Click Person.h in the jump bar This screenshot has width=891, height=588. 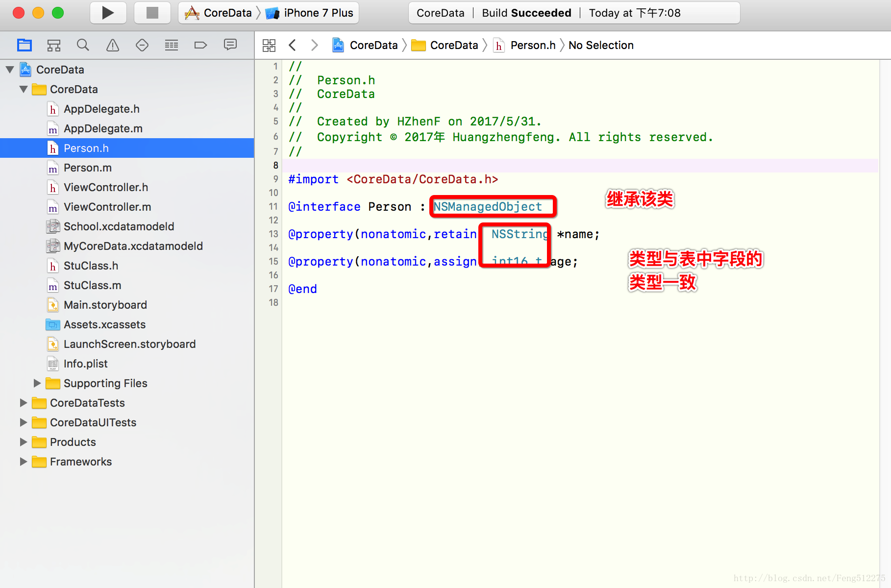pyautogui.click(x=524, y=45)
